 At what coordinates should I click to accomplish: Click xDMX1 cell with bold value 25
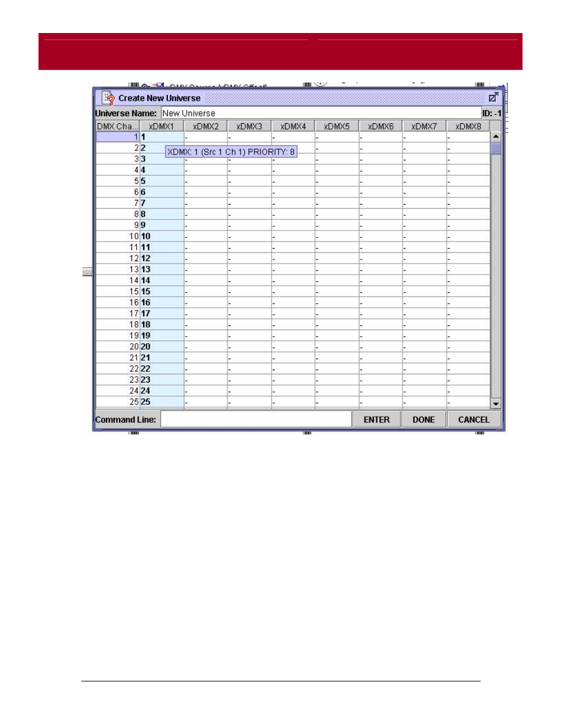[161, 402]
